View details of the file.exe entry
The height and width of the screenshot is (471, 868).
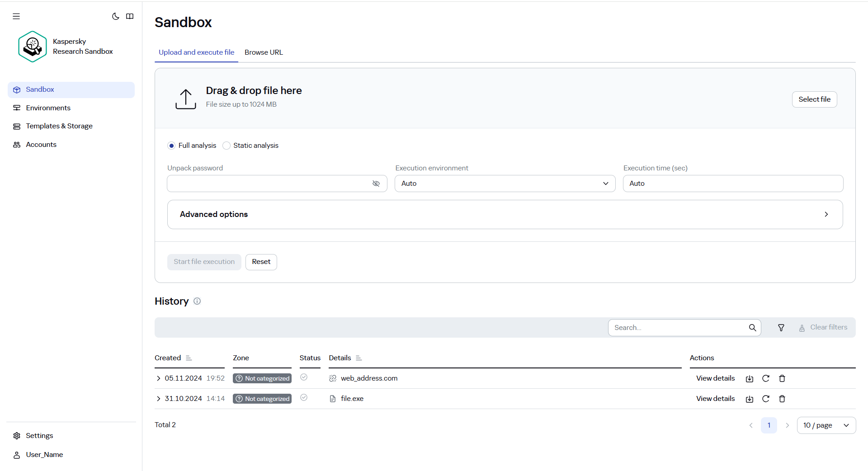(x=715, y=399)
